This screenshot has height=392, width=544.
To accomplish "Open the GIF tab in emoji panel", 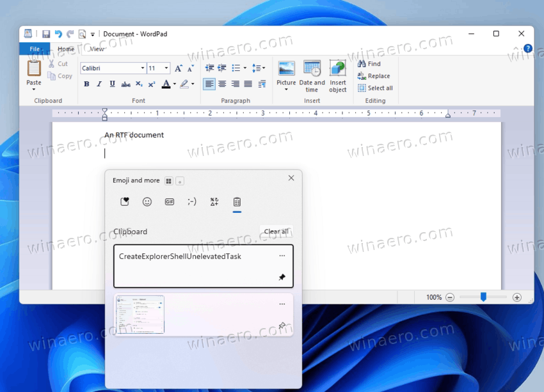I will pyautogui.click(x=170, y=201).
